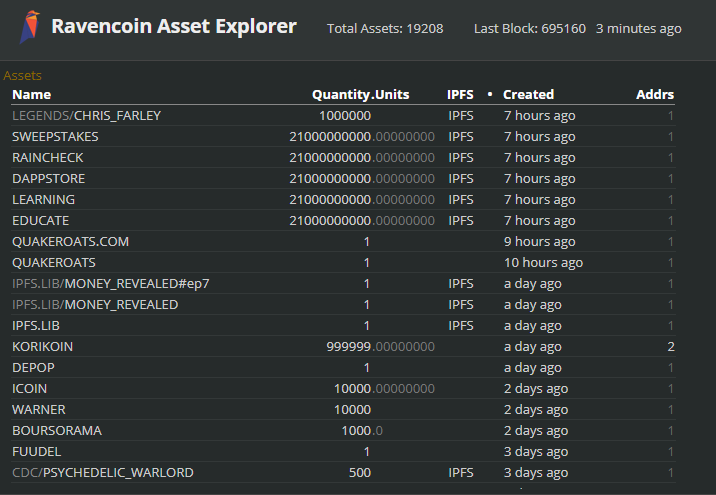
Task: Sort table by IPFS column header
Action: (460, 94)
